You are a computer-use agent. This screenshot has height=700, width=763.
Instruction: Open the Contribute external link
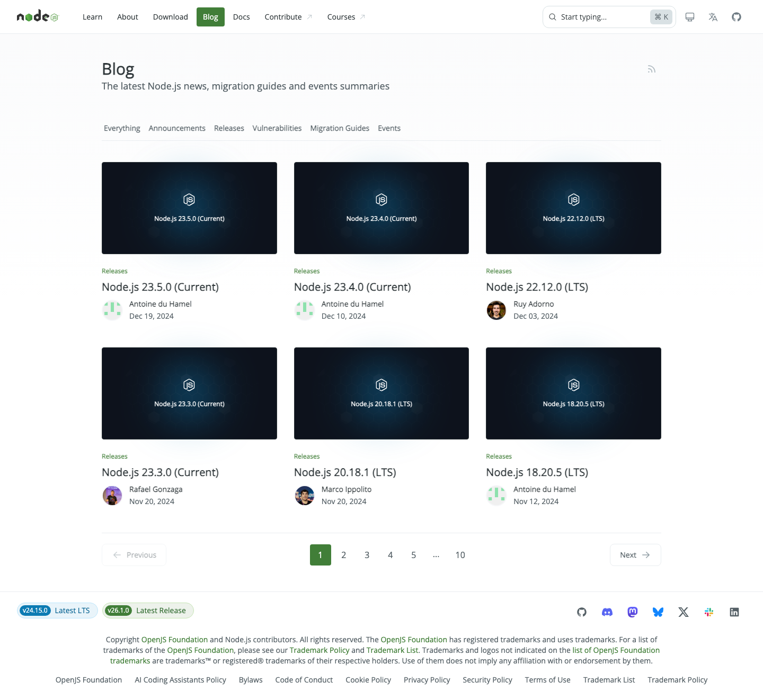pyautogui.click(x=288, y=17)
